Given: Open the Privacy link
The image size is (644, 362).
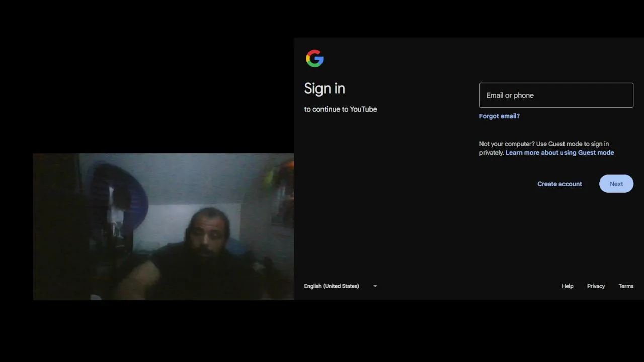Looking at the screenshot, I should [x=596, y=286].
